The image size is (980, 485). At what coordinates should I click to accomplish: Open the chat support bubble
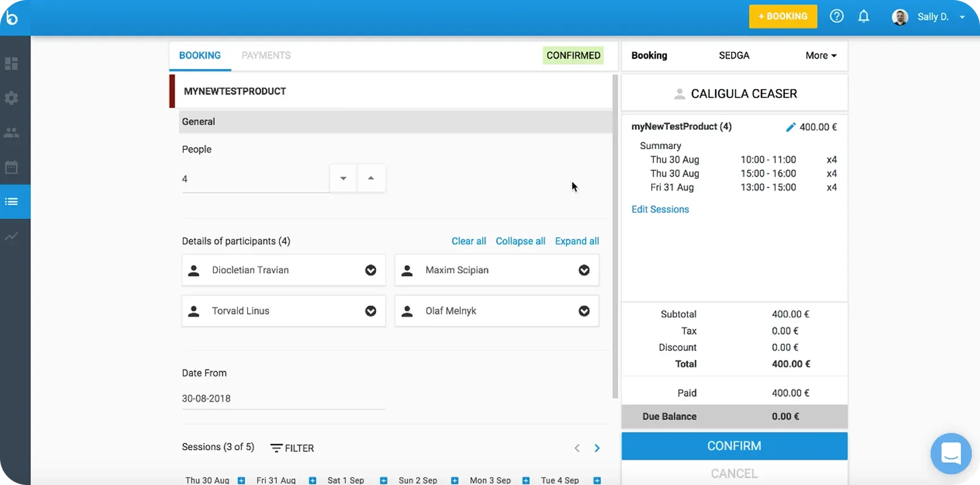coord(950,454)
